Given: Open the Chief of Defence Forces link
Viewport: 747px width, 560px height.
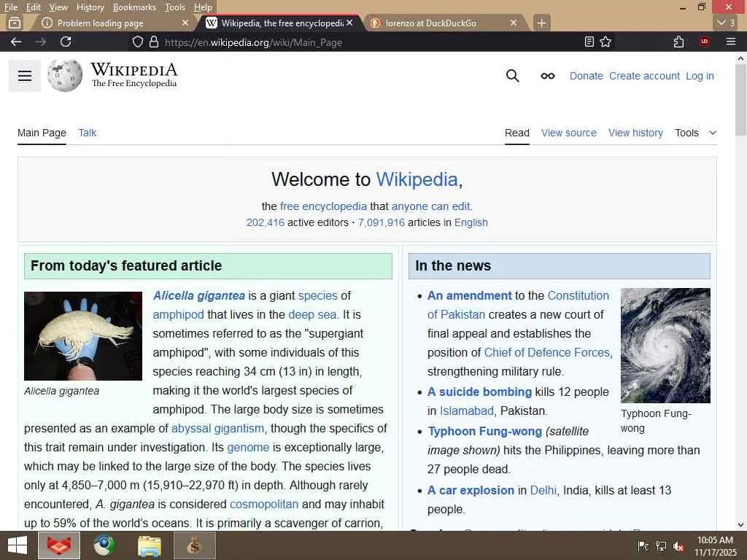Looking at the screenshot, I should click(x=547, y=352).
